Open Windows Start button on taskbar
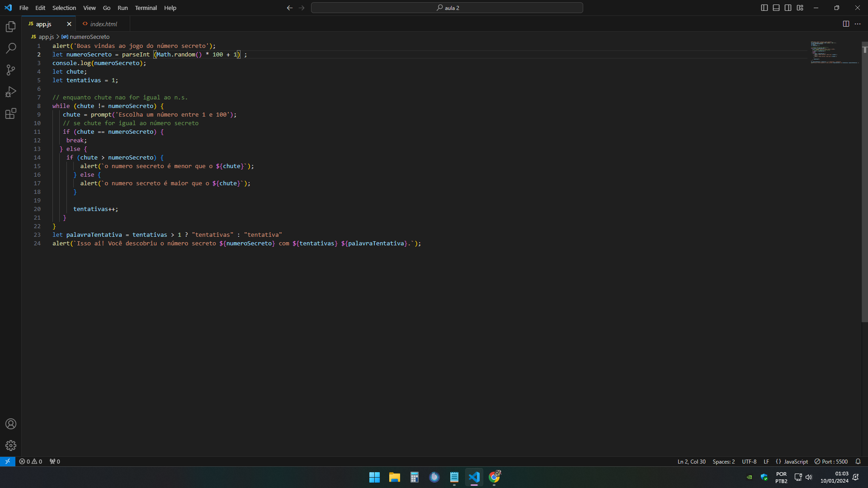Viewport: 868px width, 488px height. tap(374, 477)
